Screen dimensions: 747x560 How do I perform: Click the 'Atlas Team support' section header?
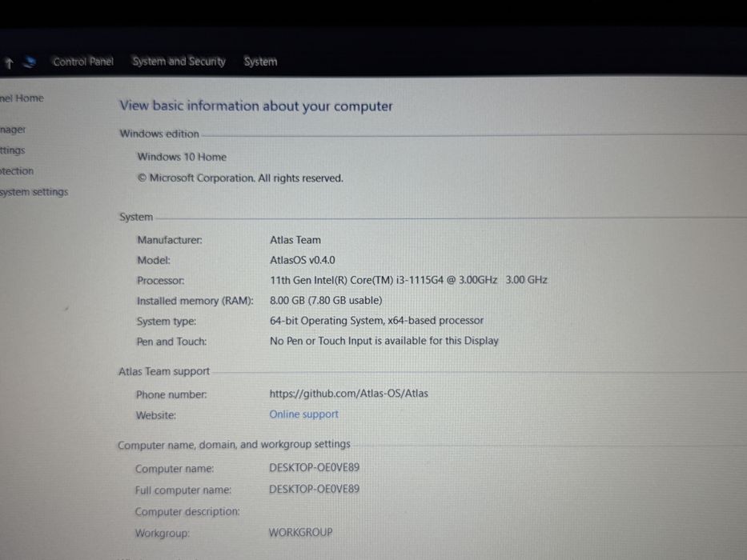click(x=164, y=371)
